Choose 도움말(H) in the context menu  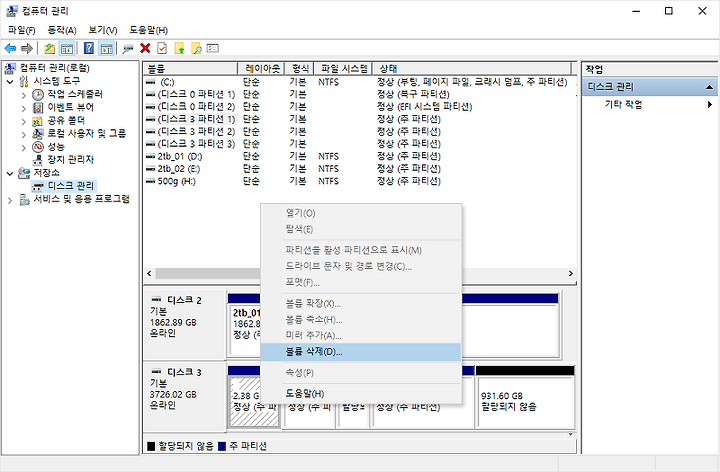[360, 393]
